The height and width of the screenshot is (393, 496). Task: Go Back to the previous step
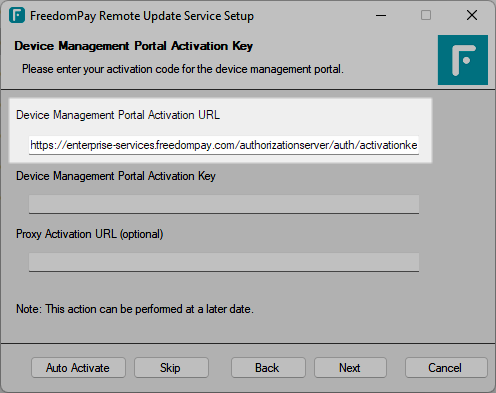[x=268, y=368]
